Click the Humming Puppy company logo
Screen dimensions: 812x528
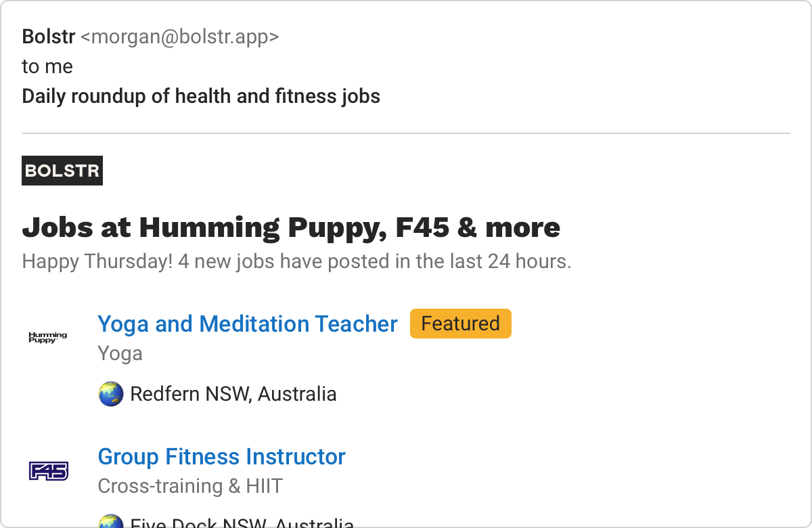pyautogui.click(x=48, y=337)
